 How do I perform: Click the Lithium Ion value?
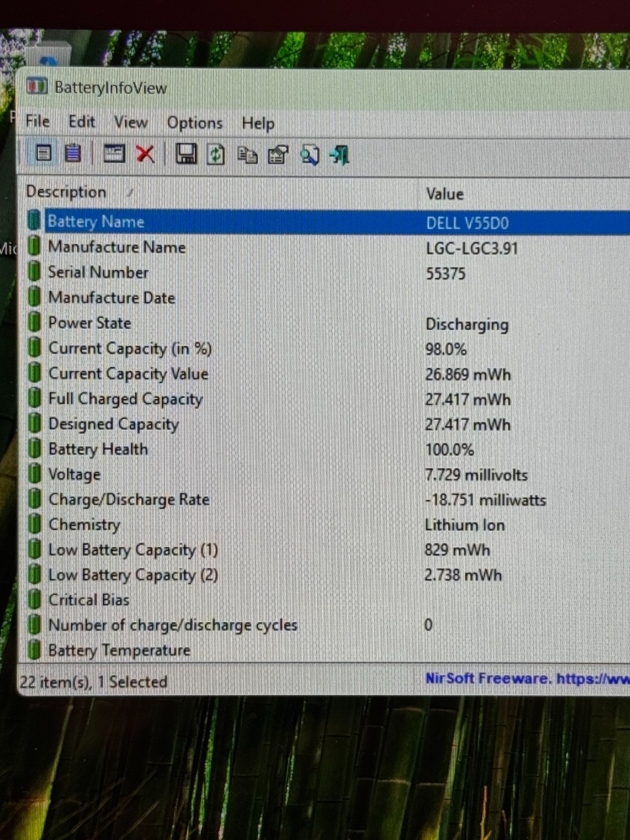pyautogui.click(x=465, y=525)
